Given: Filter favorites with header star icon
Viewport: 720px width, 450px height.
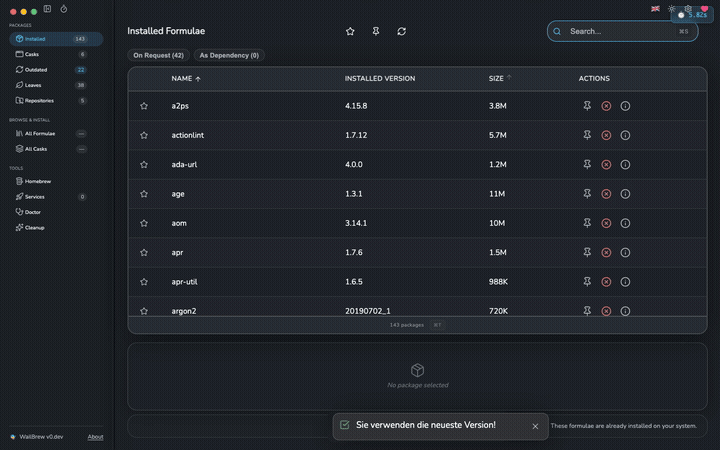Looking at the screenshot, I should click(x=350, y=31).
